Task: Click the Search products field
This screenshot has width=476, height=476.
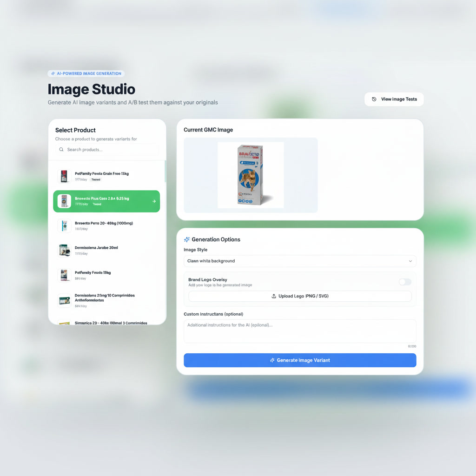Action: click(107, 150)
